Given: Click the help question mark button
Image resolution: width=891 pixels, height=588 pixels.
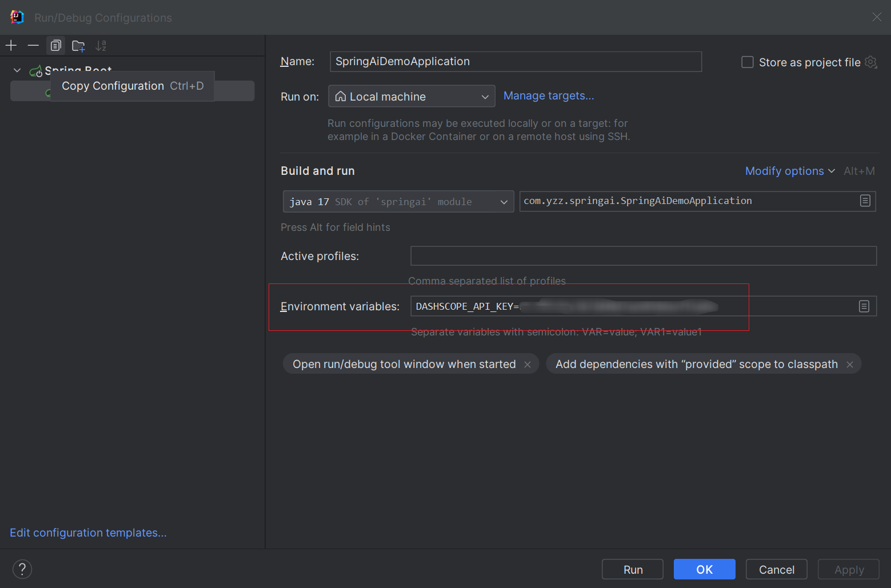Looking at the screenshot, I should click(22, 569).
